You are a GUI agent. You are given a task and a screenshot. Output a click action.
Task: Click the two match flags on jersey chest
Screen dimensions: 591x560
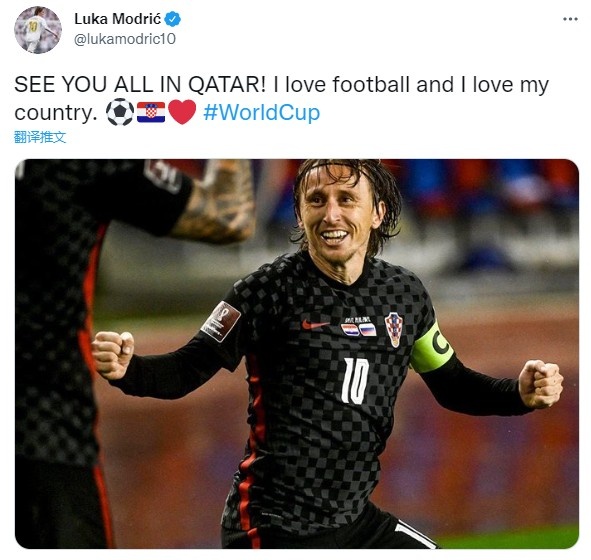[358, 330]
